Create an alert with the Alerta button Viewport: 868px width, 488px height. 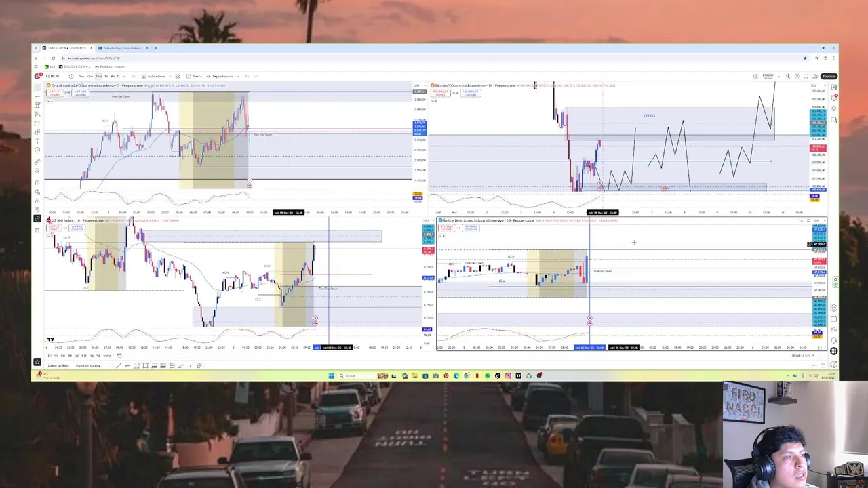click(195, 76)
